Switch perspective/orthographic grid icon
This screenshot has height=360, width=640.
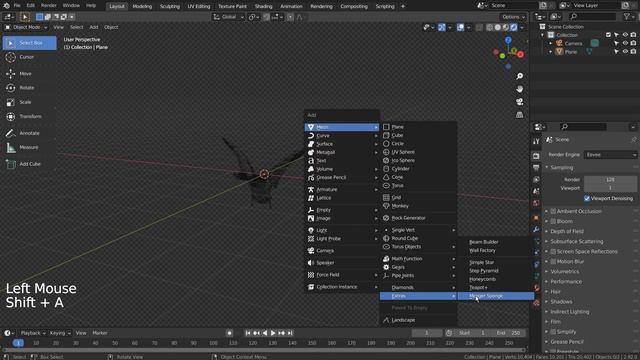[x=519, y=115]
